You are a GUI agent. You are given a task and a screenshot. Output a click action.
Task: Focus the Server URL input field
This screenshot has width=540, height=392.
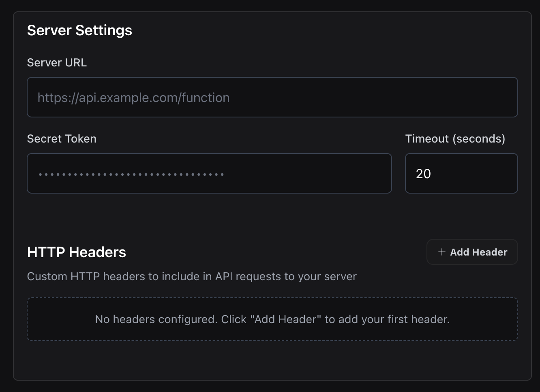click(x=272, y=97)
